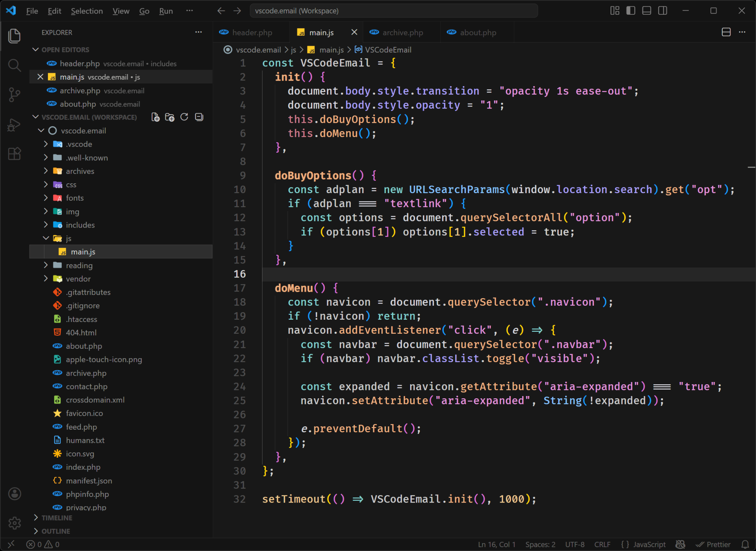756x551 pixels.
Task: Create a new file in the explorer
Action: click(x=155, y=117)
